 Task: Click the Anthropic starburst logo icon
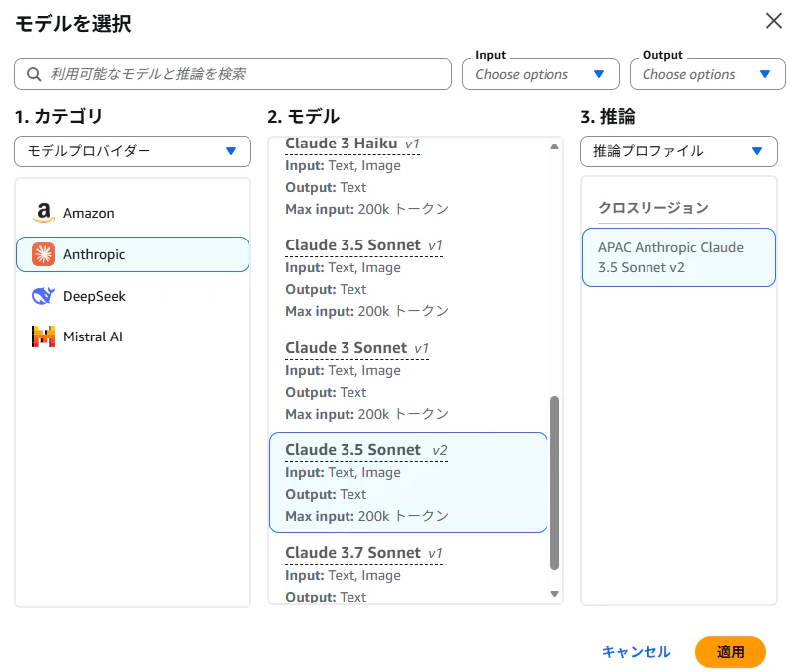44,254
